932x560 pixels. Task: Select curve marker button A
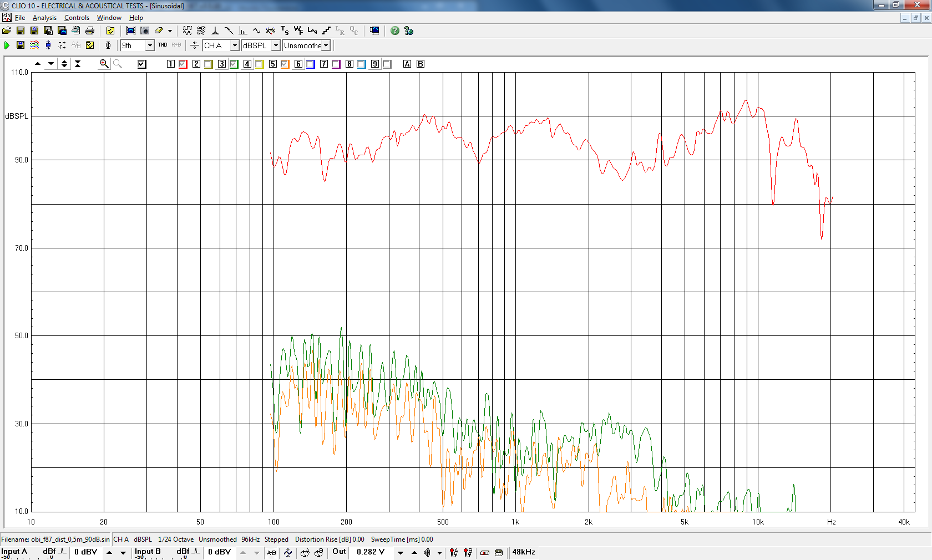(407, 64)
